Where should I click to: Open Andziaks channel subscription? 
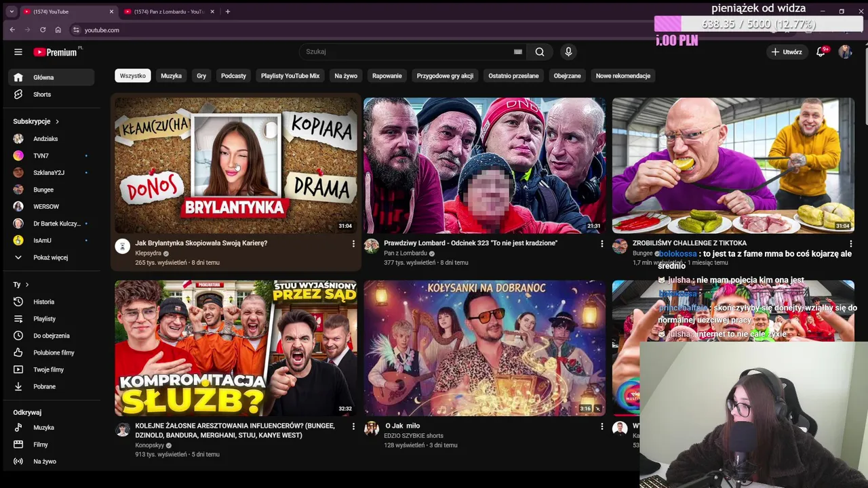pyautogui.click(x=52, y=139)
